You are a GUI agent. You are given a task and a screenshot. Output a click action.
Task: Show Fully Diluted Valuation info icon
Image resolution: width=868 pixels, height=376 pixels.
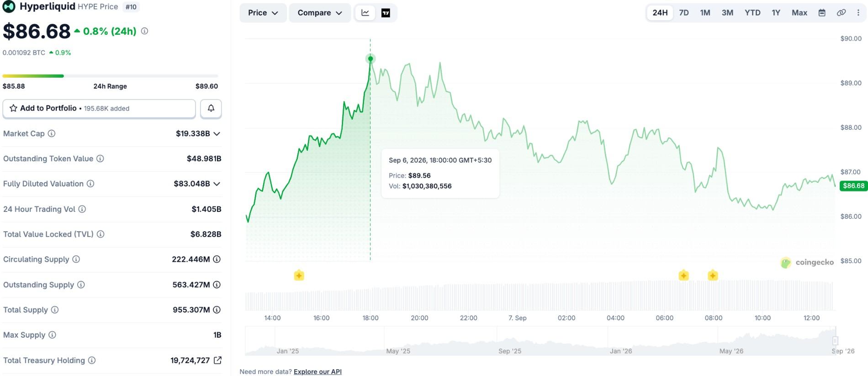(x=90, y=184)
